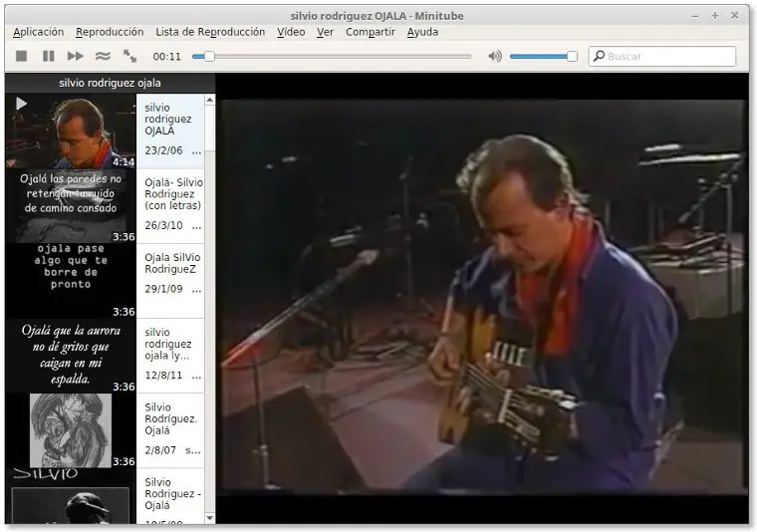The image size is (757, 532).
Task: Open the Ver menu
Action: pyautogui.click(x=325, y=32)
